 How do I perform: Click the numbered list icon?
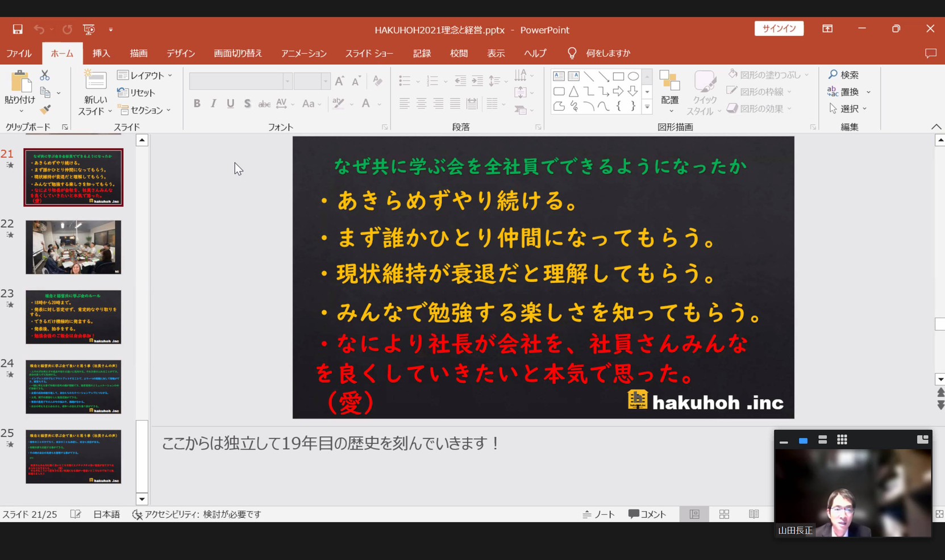[432, 81]
